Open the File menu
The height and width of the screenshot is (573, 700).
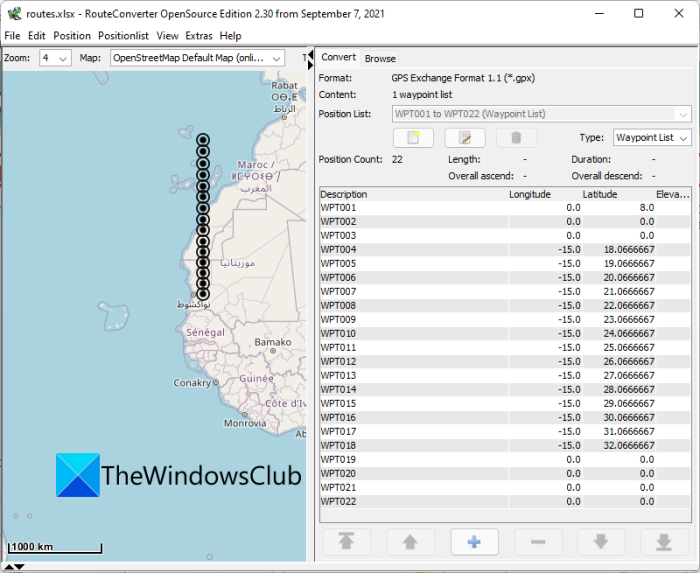pos(12,36)
